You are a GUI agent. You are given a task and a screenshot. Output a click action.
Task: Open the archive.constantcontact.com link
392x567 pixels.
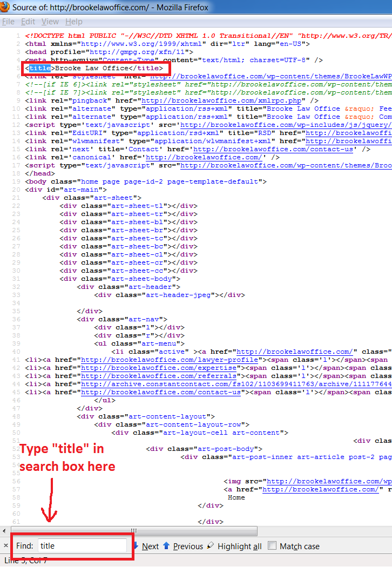click(236, 384)
